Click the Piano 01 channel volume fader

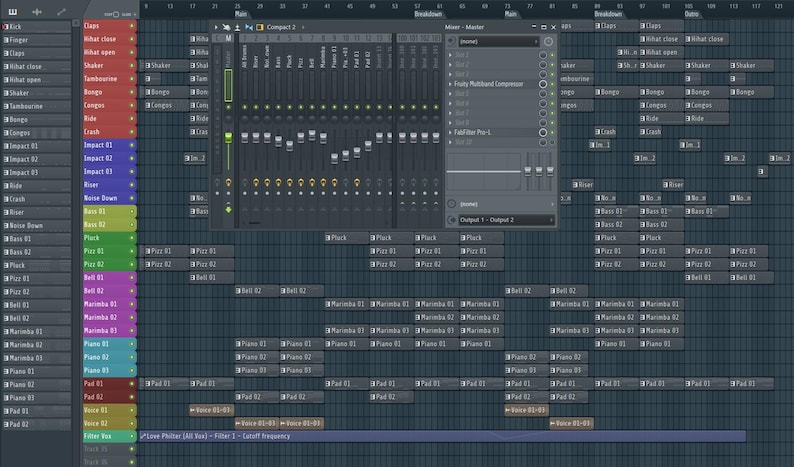pyautogui.click(x=334, y=159)
